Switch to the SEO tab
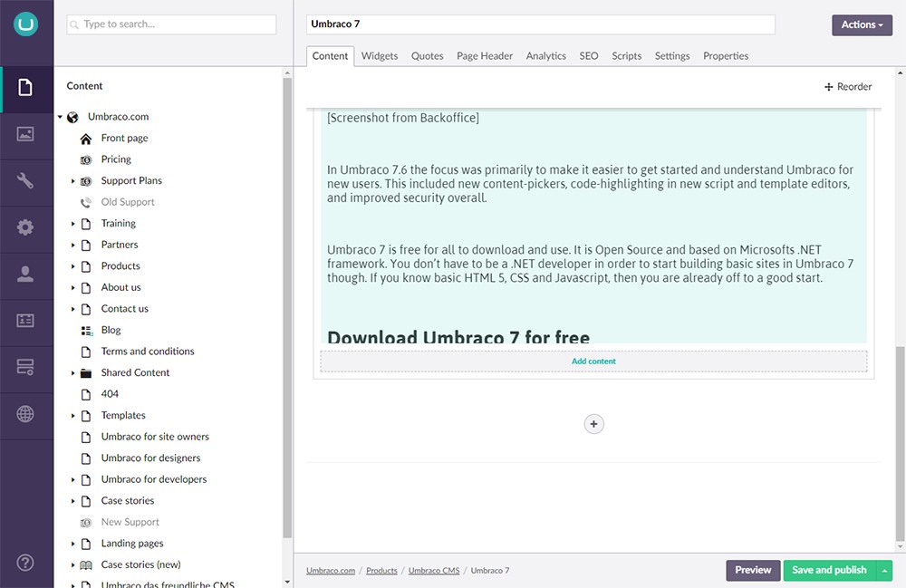The image size is (906, 588). point(589,56)
